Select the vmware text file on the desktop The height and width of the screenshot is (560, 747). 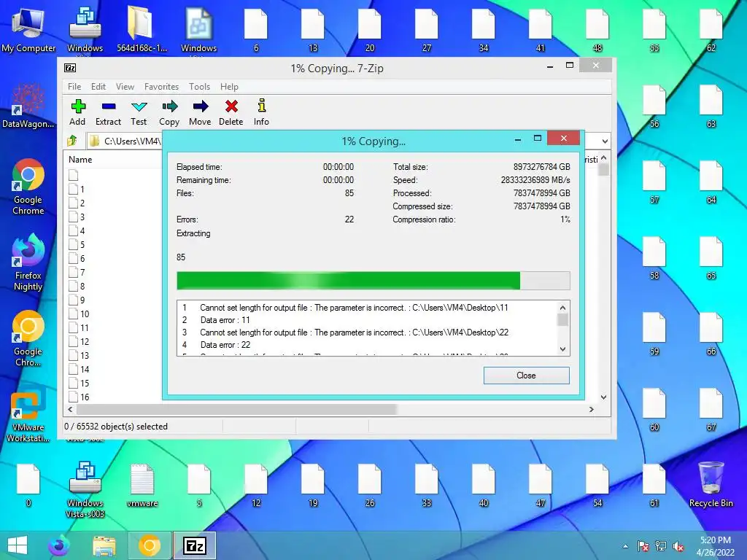tap(142, 485)
